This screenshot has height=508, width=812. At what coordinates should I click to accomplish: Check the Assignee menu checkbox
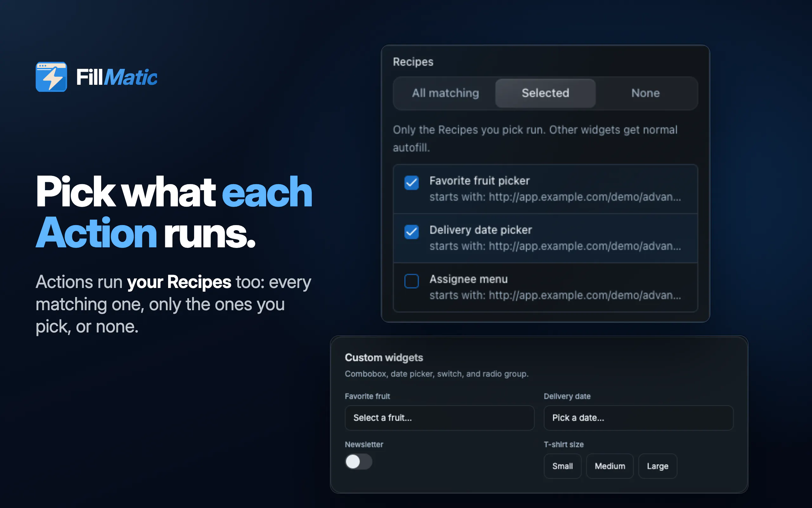[x=411, y=281]
